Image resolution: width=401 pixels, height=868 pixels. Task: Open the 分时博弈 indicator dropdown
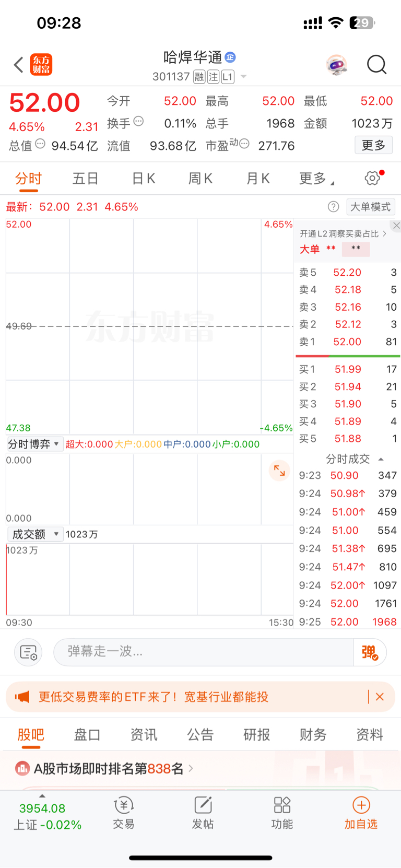[35, 444]
